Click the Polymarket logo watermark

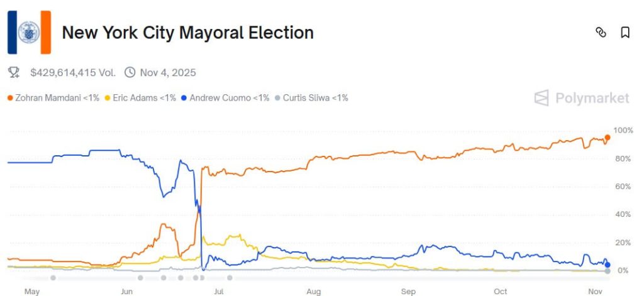tap(581, 98)
